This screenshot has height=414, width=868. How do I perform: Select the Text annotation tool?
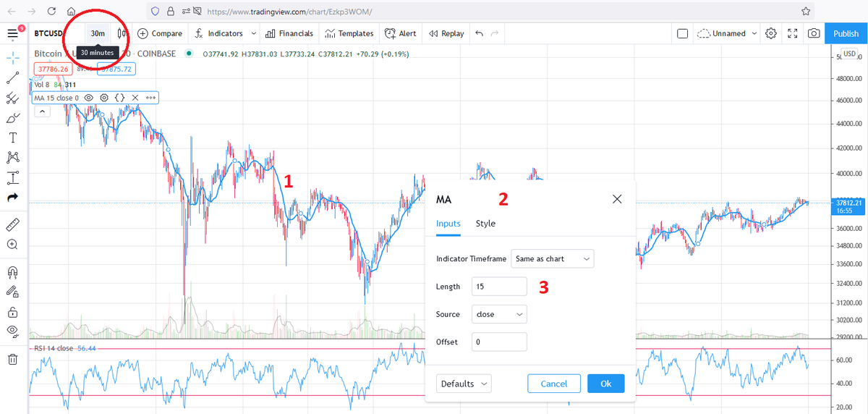coord(12,138)
